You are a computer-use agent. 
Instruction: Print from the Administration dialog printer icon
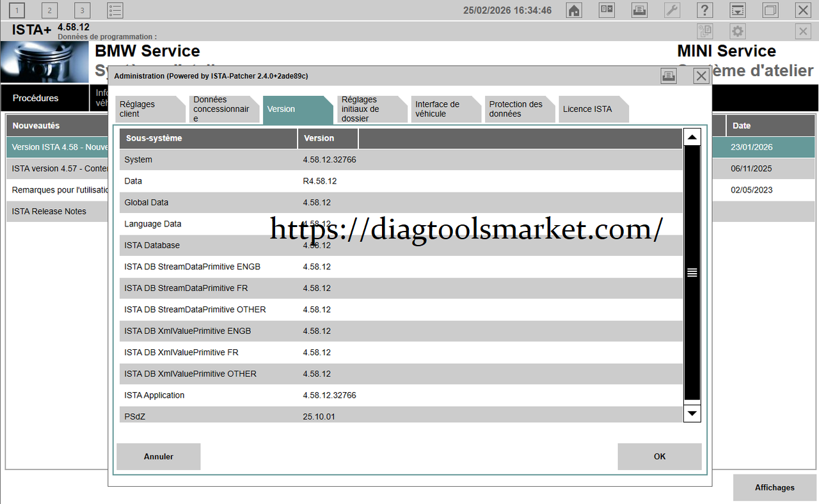pos(669,76)
